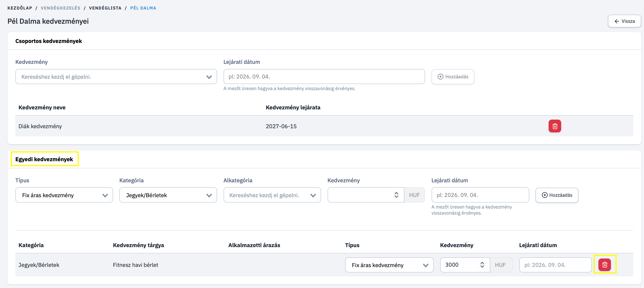This screenshot has width=644, height=288.
Task: Click the Vissza back button
Action: (624, 21)
